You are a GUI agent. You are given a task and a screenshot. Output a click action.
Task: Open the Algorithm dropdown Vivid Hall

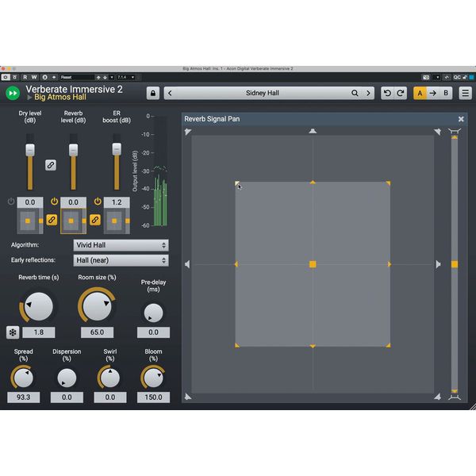click(121, 245)
